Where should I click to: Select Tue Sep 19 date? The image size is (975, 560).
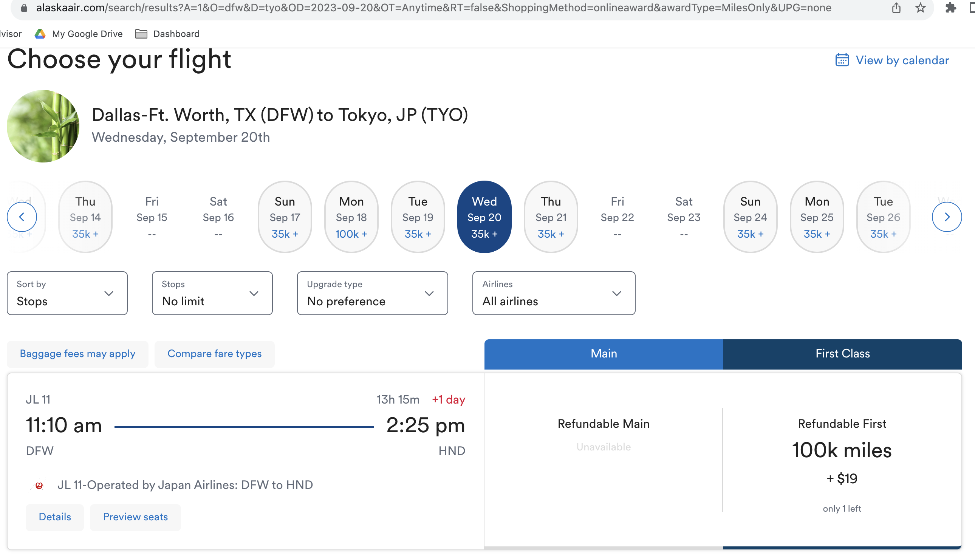(x=418, y=217)
